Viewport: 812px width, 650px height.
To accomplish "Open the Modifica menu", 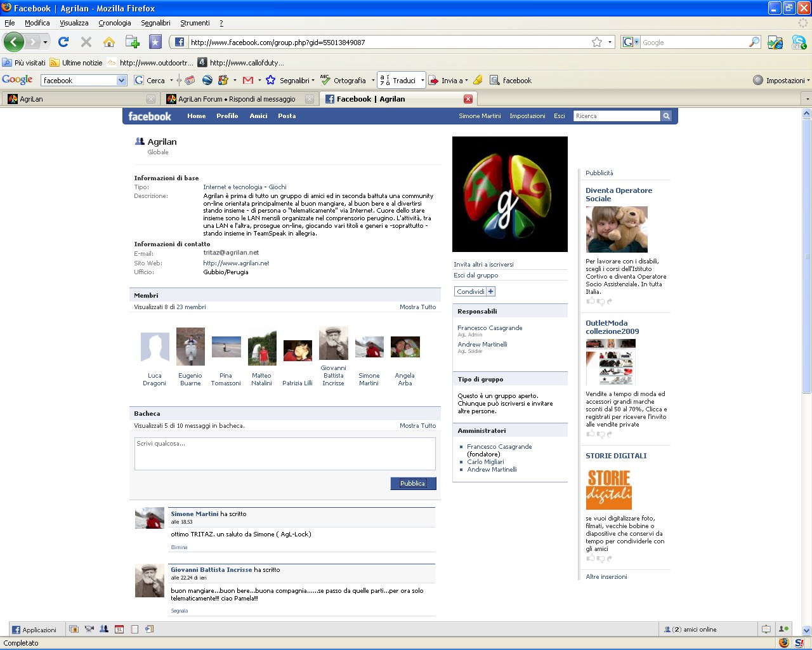I will [37, 23].
